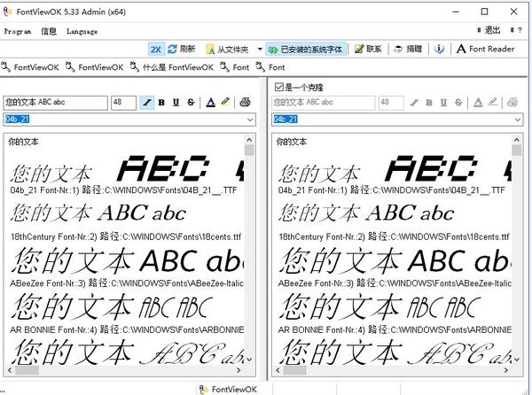This screenshot has width=532, height=395.
Task: Open the contact (联系) button
Action: point(368,49)
